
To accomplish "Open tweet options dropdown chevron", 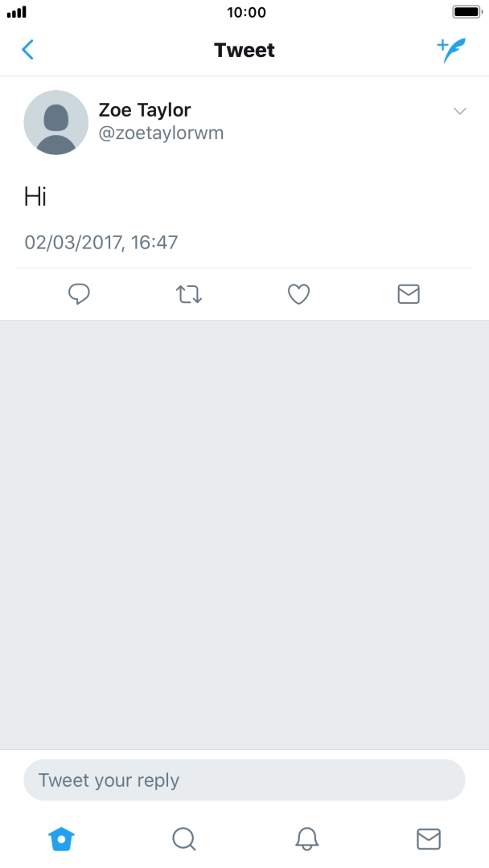I will 460,111.
